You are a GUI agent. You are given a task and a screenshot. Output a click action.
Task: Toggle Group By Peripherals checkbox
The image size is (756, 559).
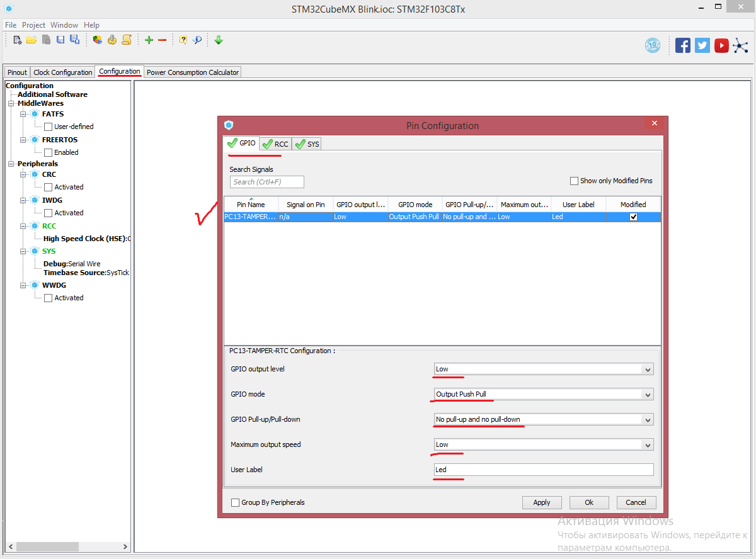[235, 502]
